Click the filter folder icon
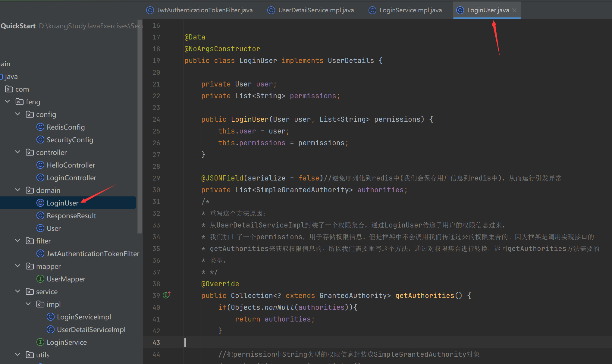 coord(30,241)
